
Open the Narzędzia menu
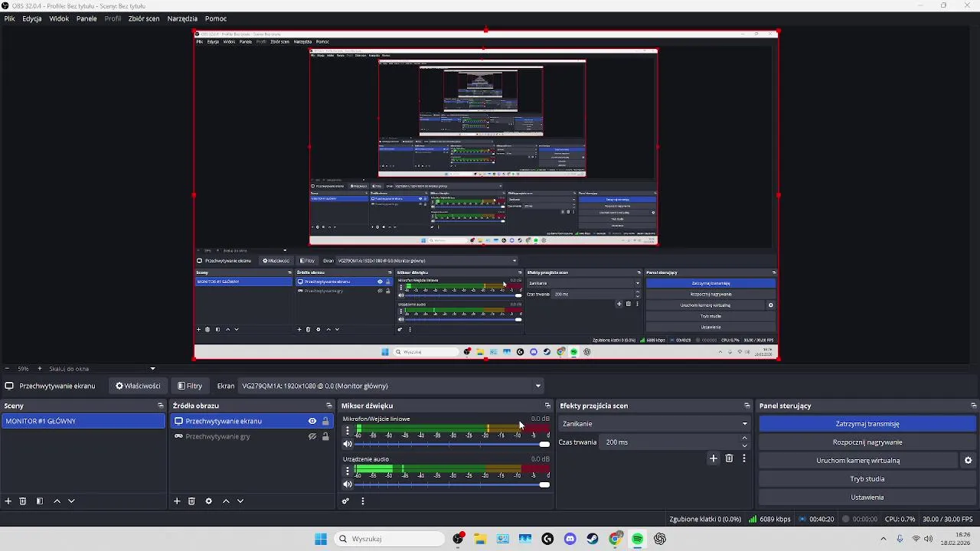pyautogui.click(x=182, y=18)
